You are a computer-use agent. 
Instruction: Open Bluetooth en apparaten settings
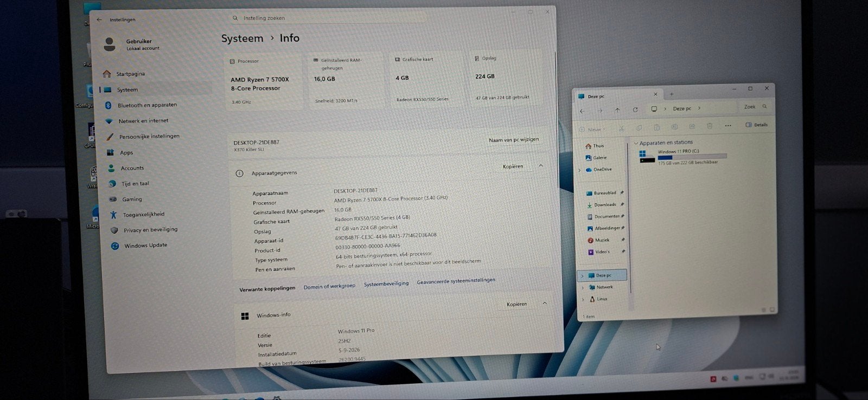tap(147, 105)
